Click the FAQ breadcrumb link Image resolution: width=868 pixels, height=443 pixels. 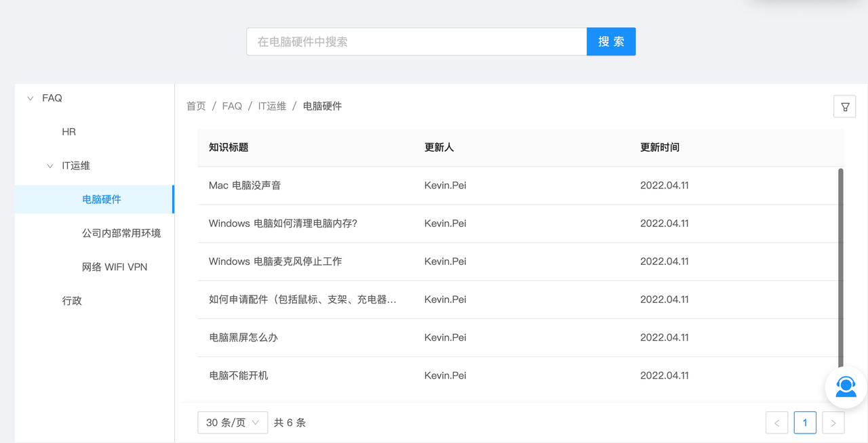232,106
